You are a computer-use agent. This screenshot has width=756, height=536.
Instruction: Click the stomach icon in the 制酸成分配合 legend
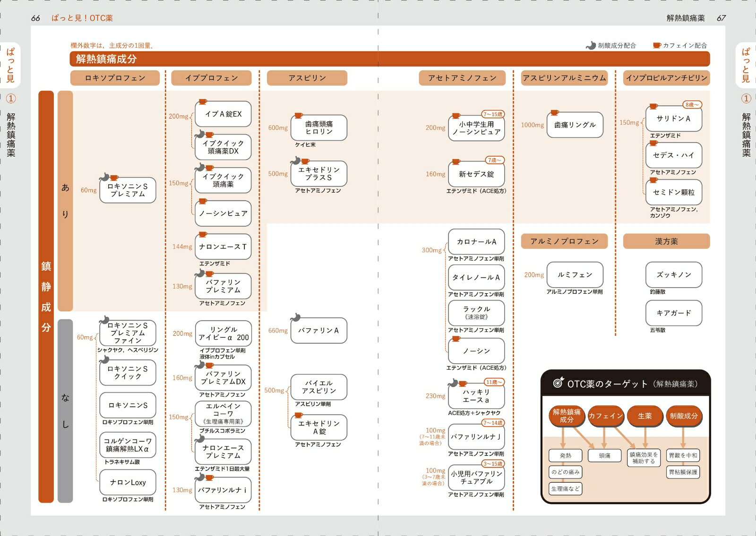tap(591, 45)
